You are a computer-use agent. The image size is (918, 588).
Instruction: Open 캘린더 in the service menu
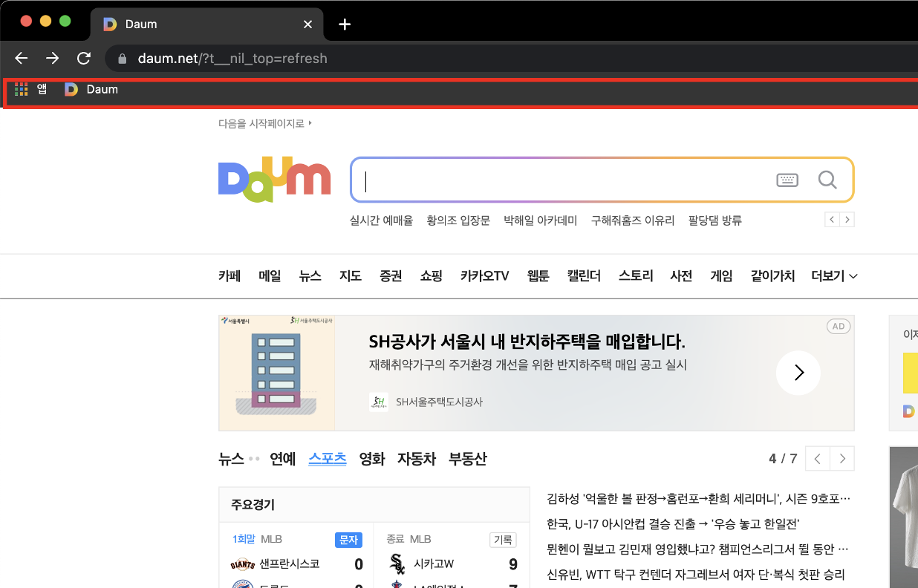pyautogui.click(x=584, y=276)
